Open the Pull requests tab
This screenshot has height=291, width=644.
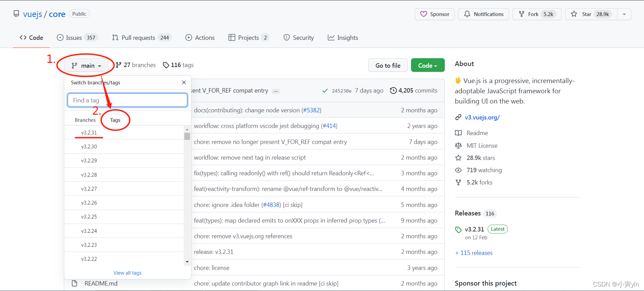[x=141, y=38]
